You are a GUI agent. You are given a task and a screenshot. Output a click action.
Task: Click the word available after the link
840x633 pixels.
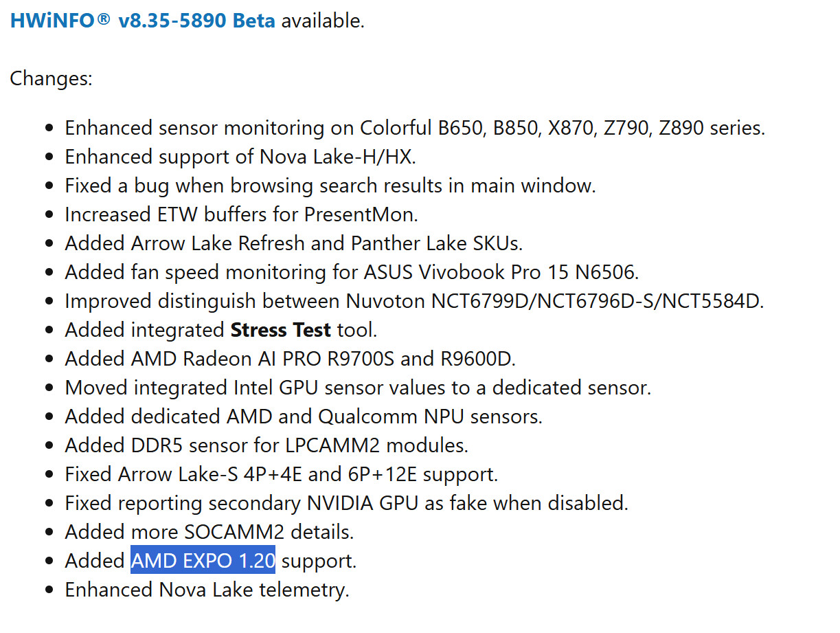pos(321,21)
